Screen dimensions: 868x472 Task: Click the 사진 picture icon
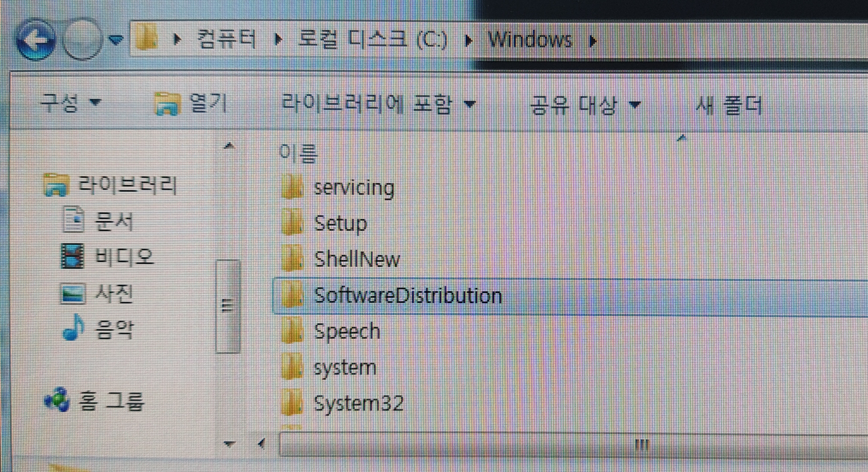point(72,293)
